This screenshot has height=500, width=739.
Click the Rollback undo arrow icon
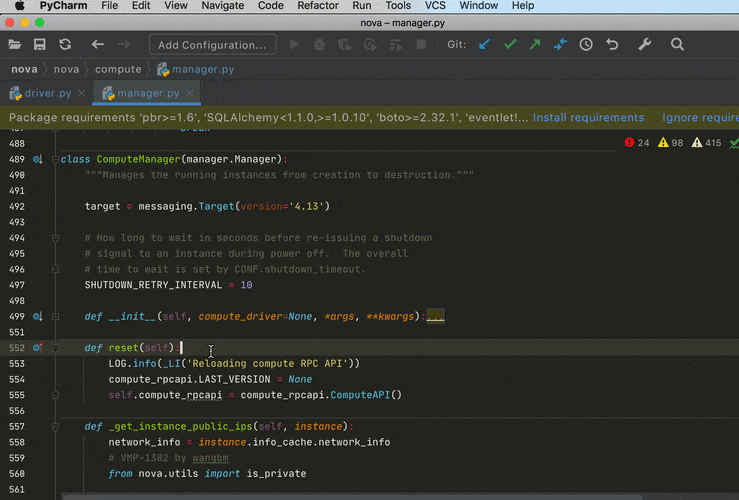coord(612,45)
